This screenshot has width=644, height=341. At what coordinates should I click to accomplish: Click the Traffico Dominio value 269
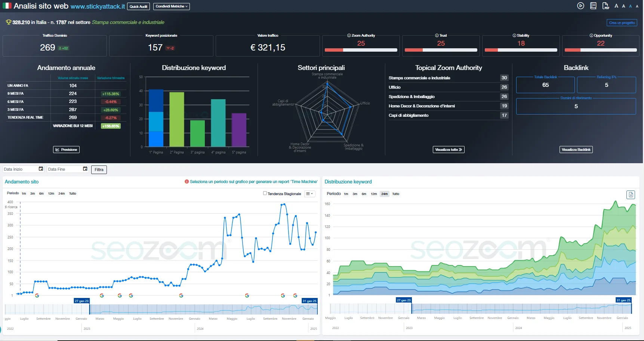(47, 48)
